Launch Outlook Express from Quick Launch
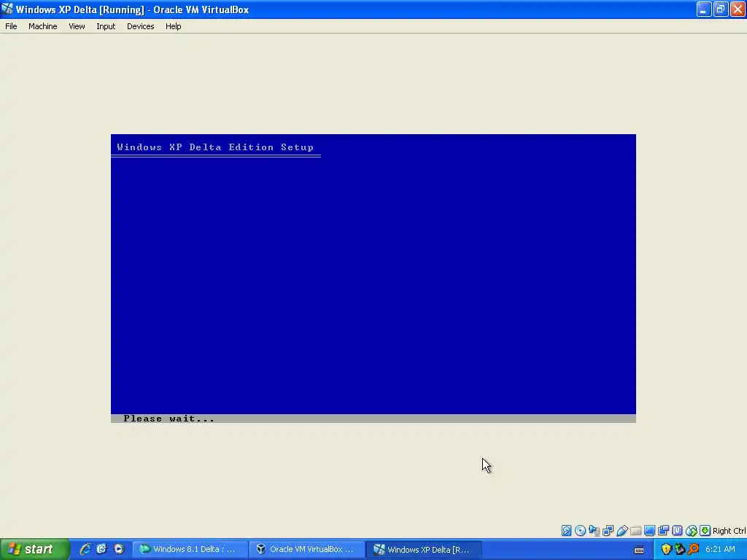The height and width of the screenshot is (560, 747). (101, 549)
